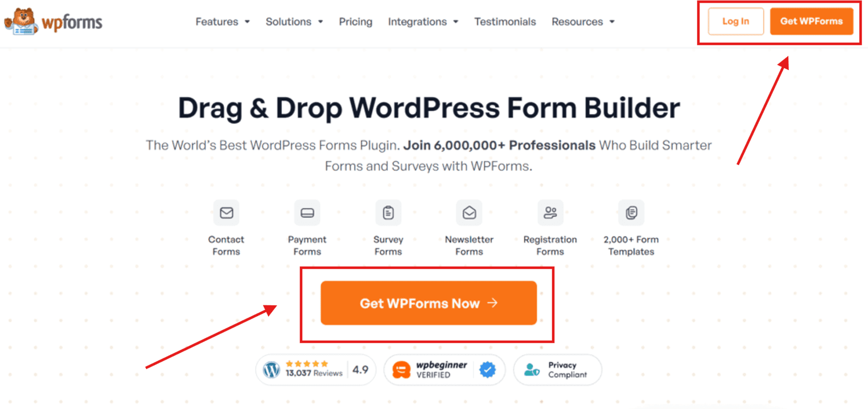Image resolution: width=868 pixels, height=409 pixels.
Task: Click the blue verified checkmark badge
Action: [x=487, y=370]
